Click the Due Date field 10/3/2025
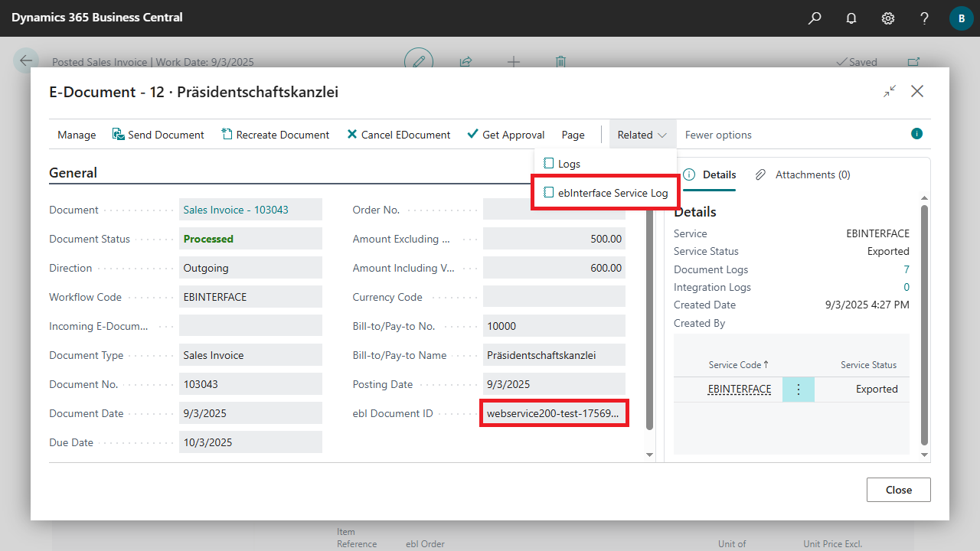The height and width of the screenshot is (551, 980). [250, 442]
